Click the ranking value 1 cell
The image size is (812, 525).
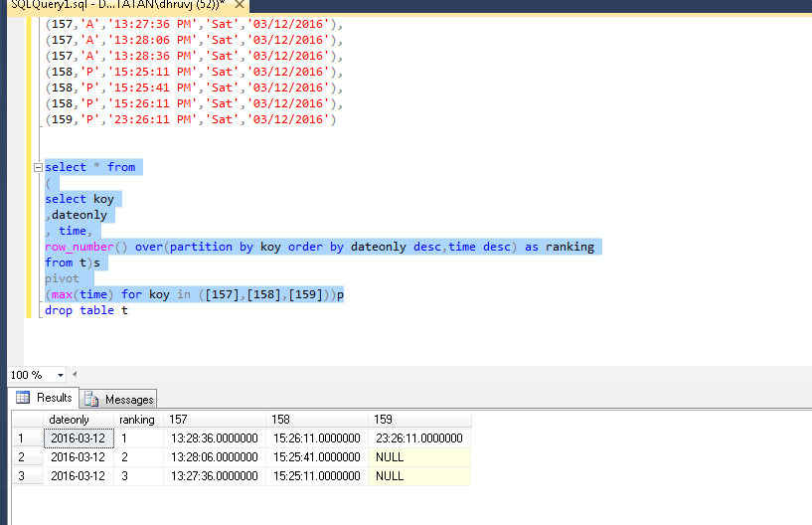pyautogui.click(x=139, y=438)
